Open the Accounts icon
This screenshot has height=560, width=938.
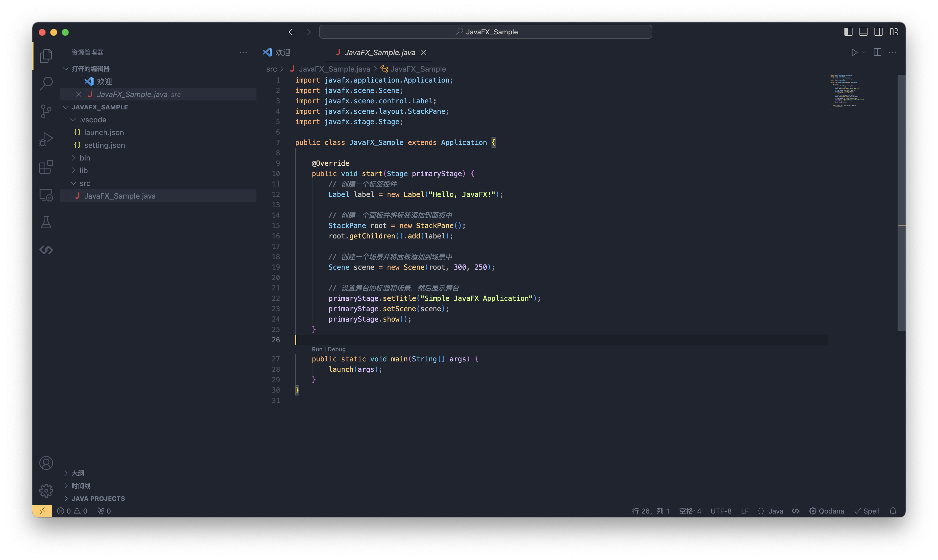(46, 463)
